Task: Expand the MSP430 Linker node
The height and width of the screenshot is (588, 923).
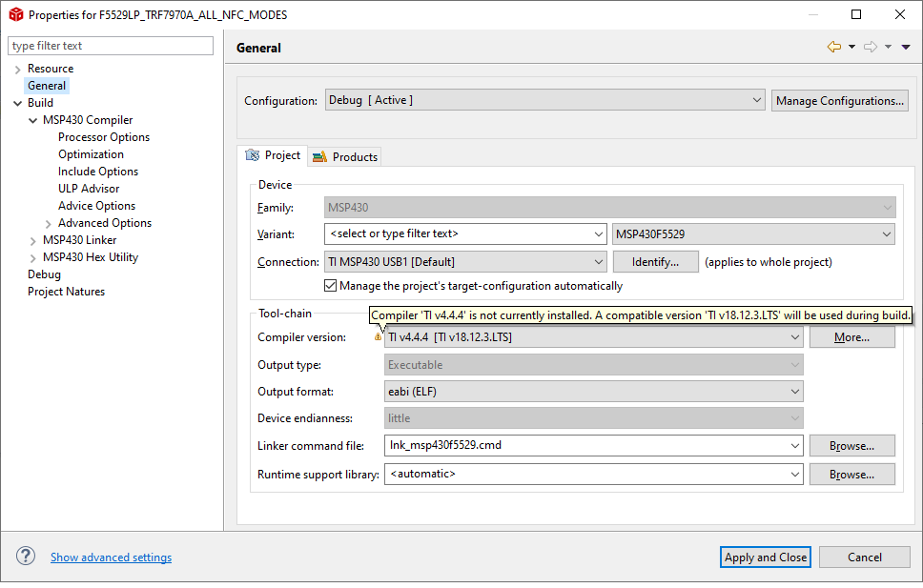Action: [x=33, y=241]
